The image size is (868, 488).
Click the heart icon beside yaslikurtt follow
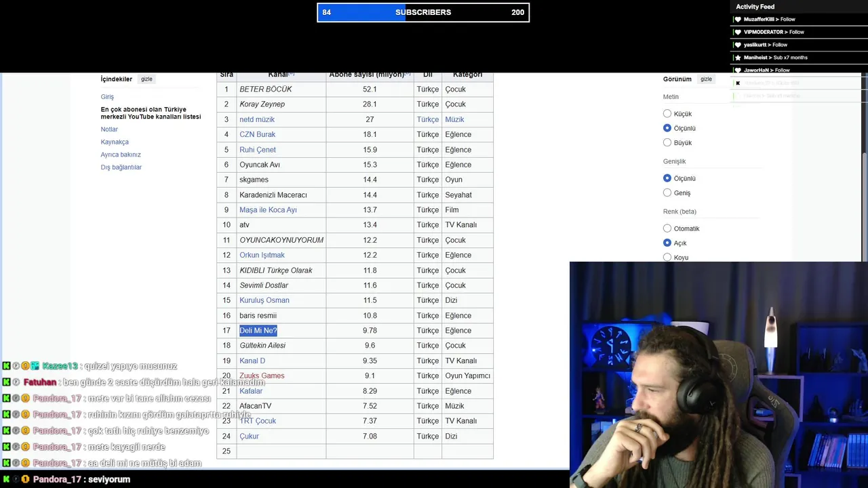tap(738, 45)
